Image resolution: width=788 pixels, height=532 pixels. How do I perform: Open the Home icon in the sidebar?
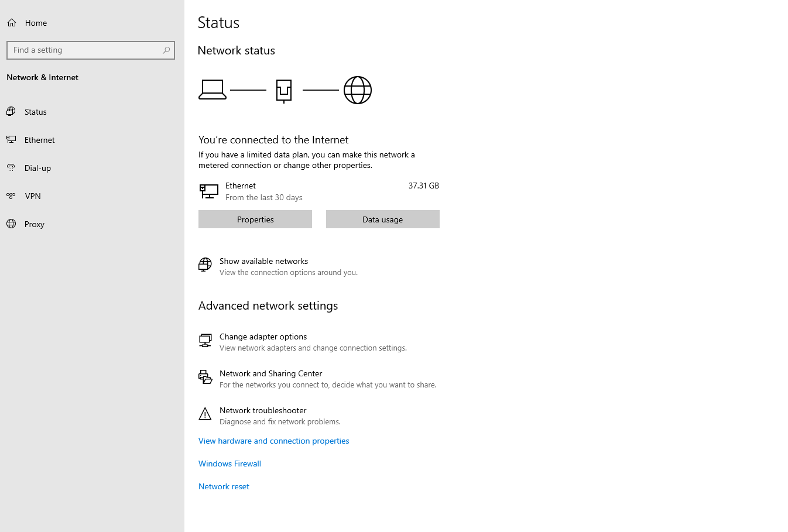pos(11,22)
